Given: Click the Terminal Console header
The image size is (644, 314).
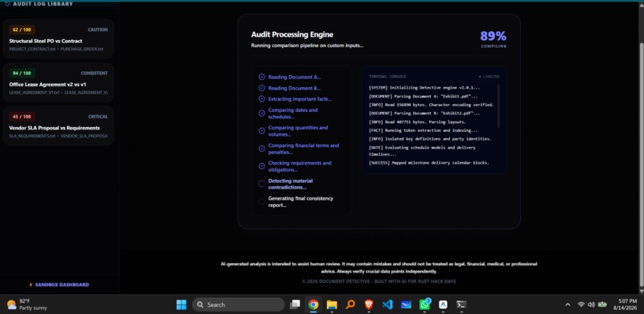Looking at the screenshot, I should pyautogui.click(x=388, y=77).
